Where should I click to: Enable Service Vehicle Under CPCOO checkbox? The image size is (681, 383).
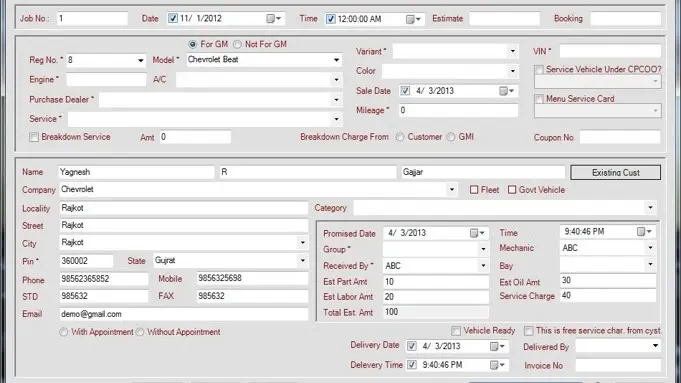point(539,69)
